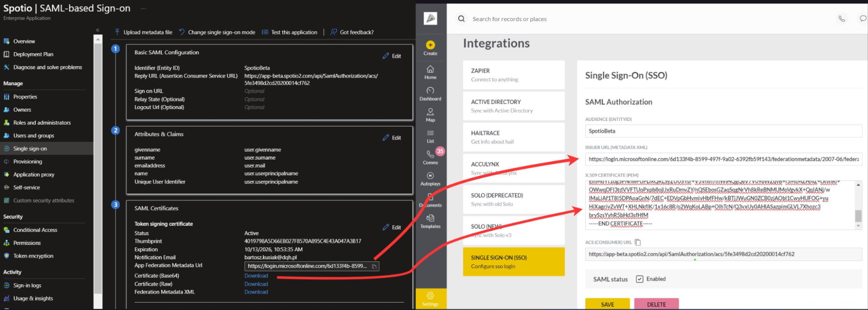868x310 pixels.
Task: Copy the ACS (Consumer) URL
Action: pos(638,242)
